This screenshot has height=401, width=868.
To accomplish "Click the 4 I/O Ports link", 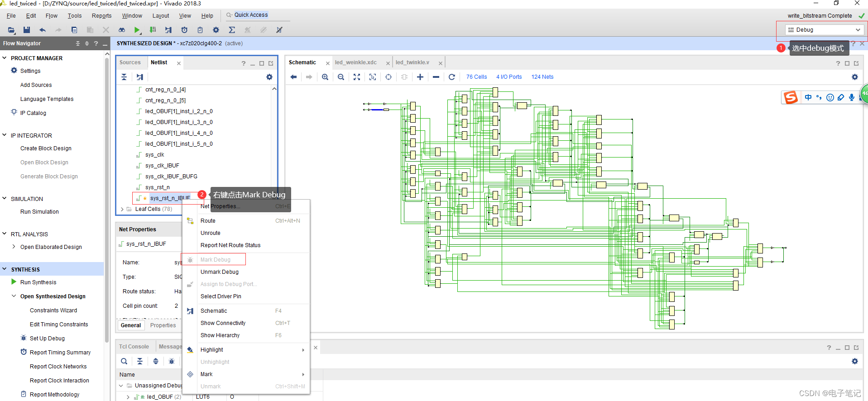I will [x=509, y=77].
